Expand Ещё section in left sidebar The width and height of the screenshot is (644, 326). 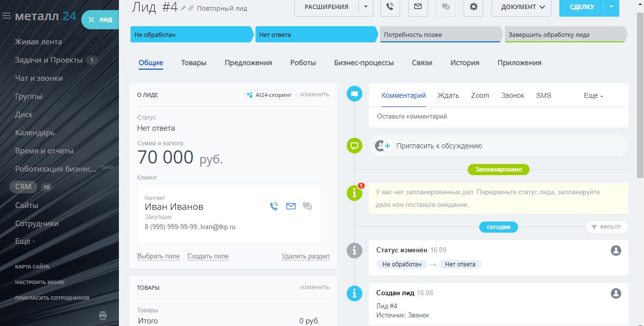25,241
